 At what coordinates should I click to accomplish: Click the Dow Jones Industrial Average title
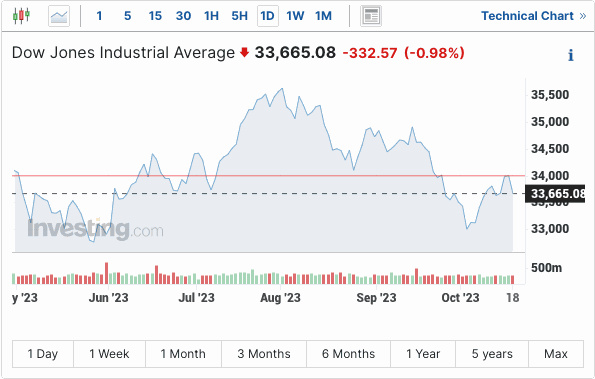point(123,53)
